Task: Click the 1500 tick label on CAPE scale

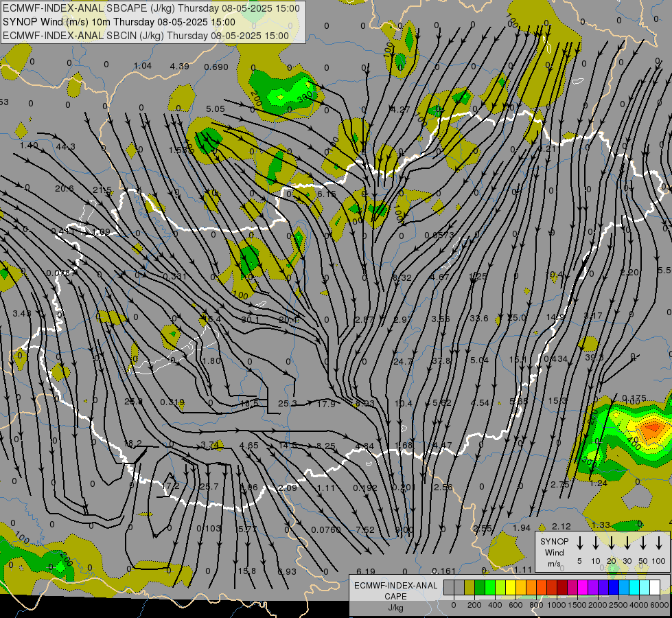Action: [x=577, y=605]
